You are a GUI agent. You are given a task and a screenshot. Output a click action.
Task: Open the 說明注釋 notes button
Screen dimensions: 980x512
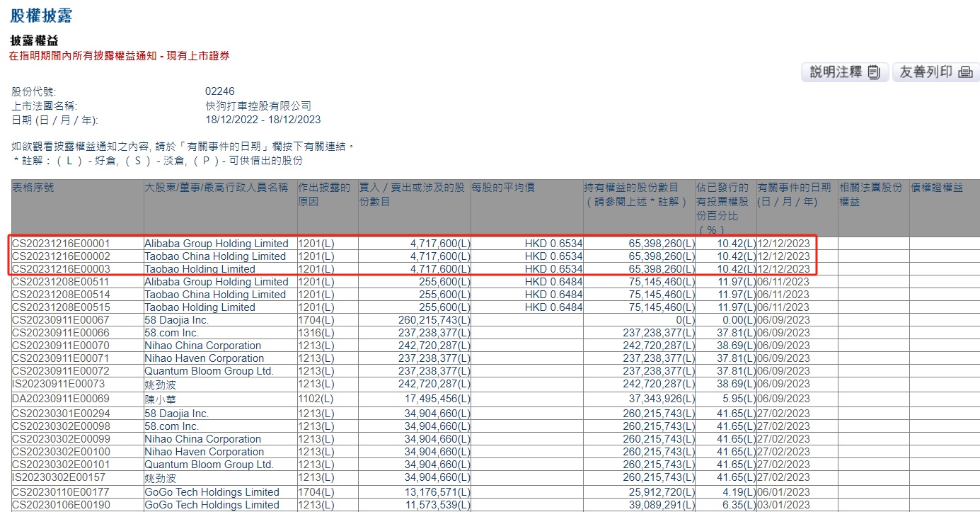(x=845, y=72)
